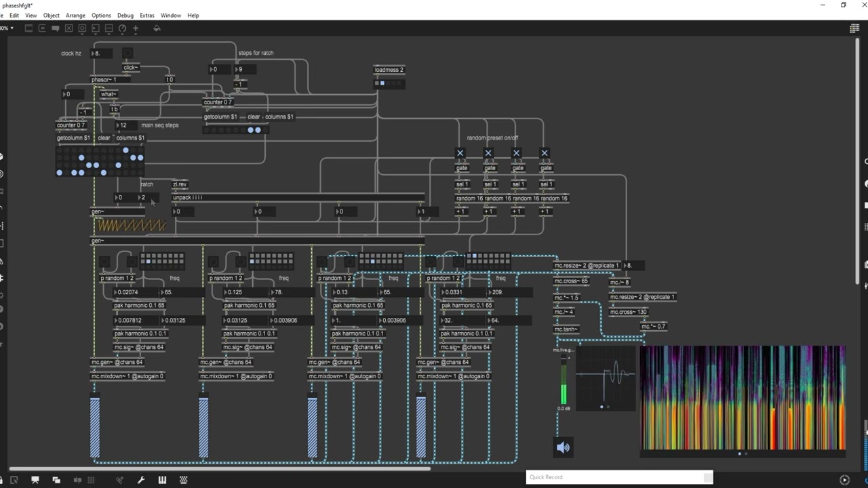Click the mute connections icon in bottom toolbar
The width and height of the screenshot is (868, 488).
coord(78,480)
